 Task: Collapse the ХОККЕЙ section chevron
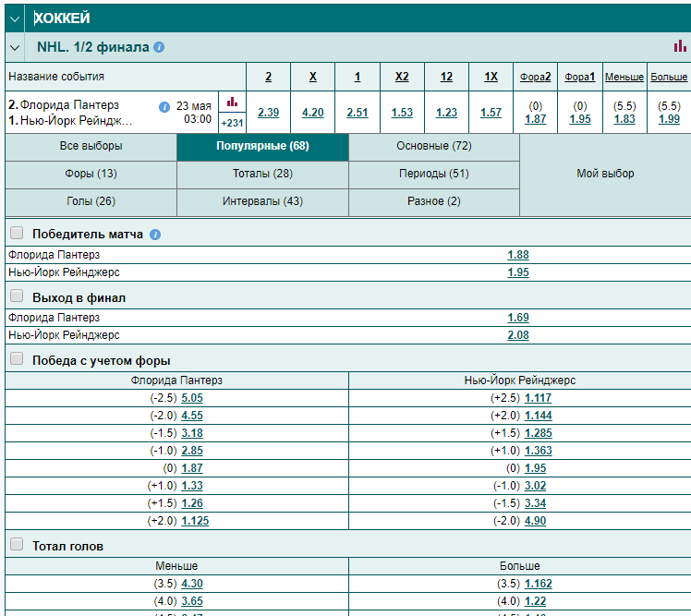(15, 19)
